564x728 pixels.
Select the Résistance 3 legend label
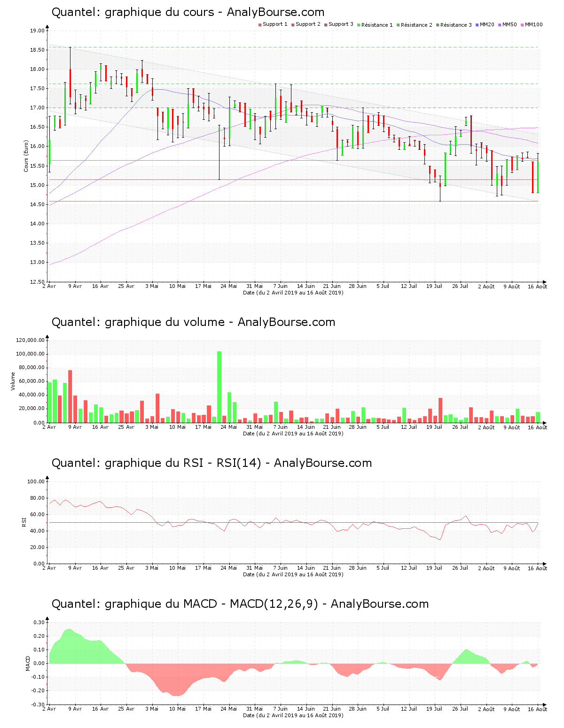(456, 25)
